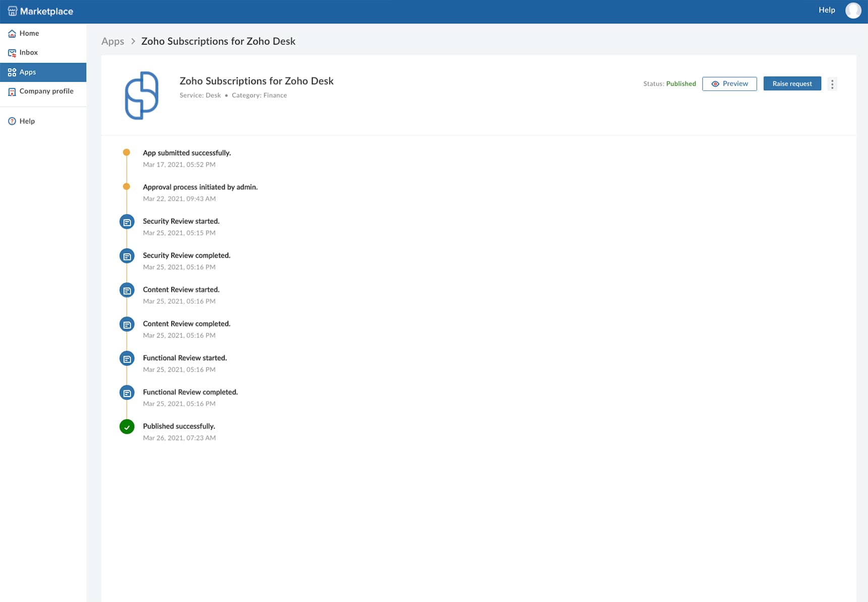Viewport: 868px width, 602px height.
Task: Click 'Functional Review completed.' text
Action: [190, 392]
